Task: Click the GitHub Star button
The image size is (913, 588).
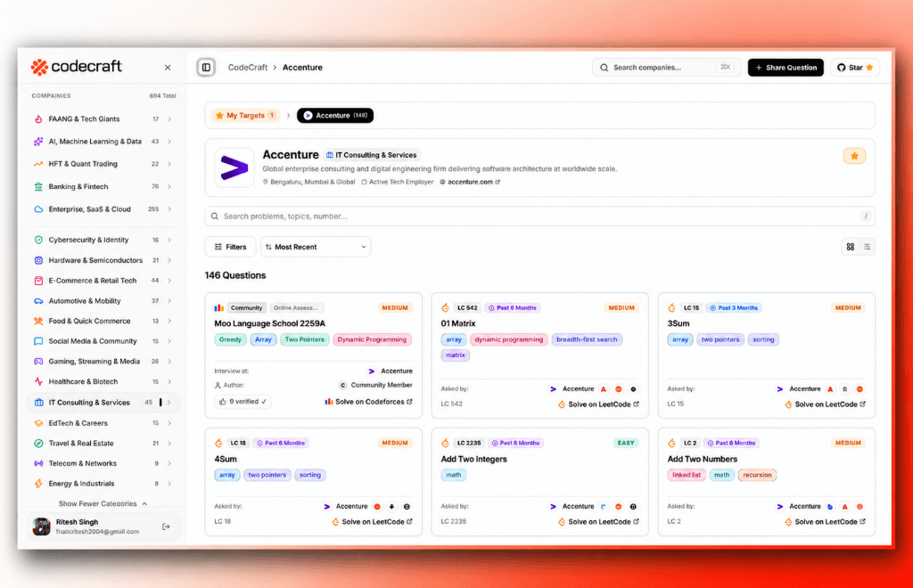Action: pyautogui.click(x=855, y=68)
